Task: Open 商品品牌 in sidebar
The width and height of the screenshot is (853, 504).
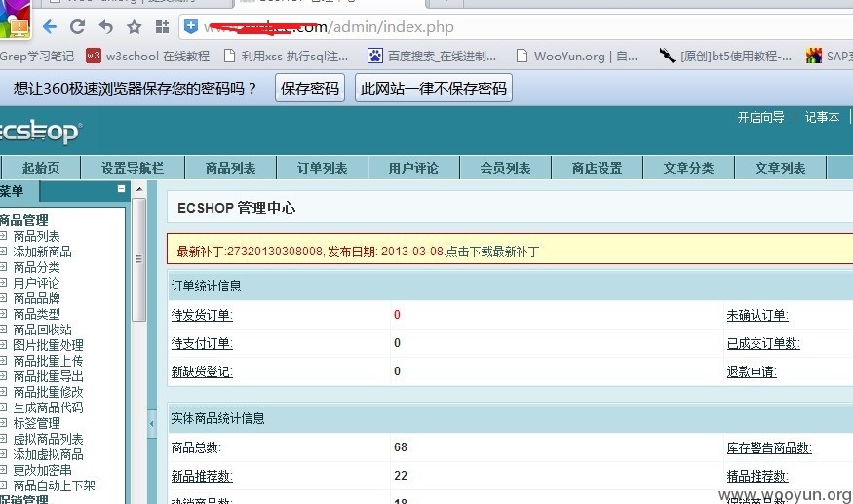Action: 36,298
